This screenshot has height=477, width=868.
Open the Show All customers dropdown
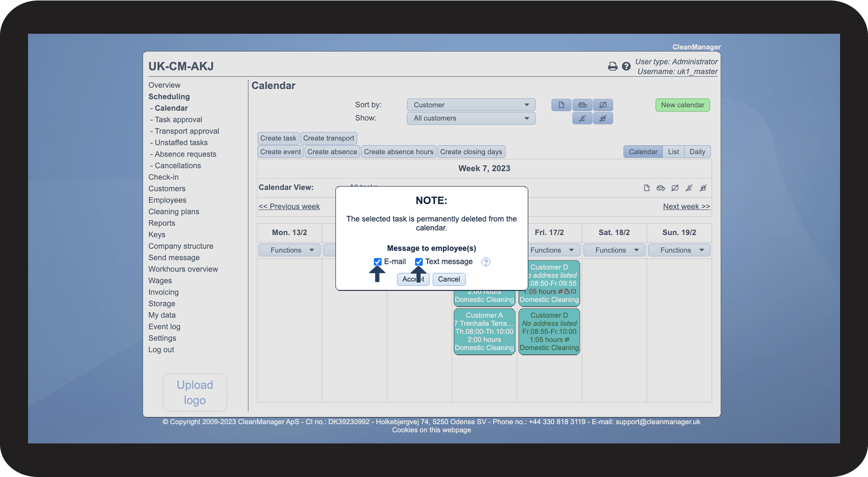click(471, 118)
